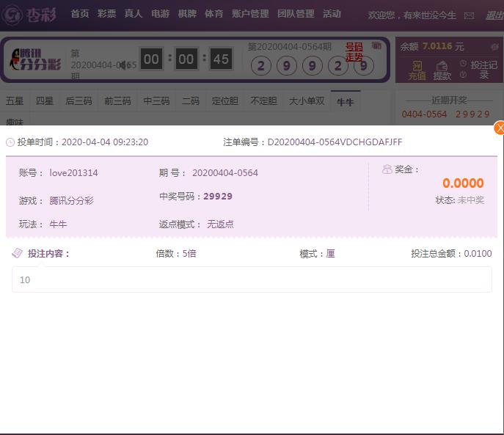Viewport: 504px width, 435px height.
Task: Click the 提款 withdraw icon
Action: 442,70
